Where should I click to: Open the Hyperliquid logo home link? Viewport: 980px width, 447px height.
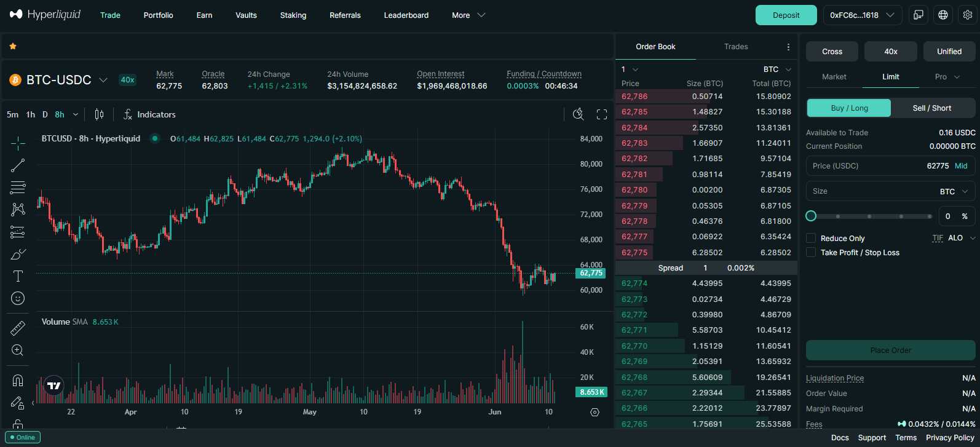[x=45, y=15]
